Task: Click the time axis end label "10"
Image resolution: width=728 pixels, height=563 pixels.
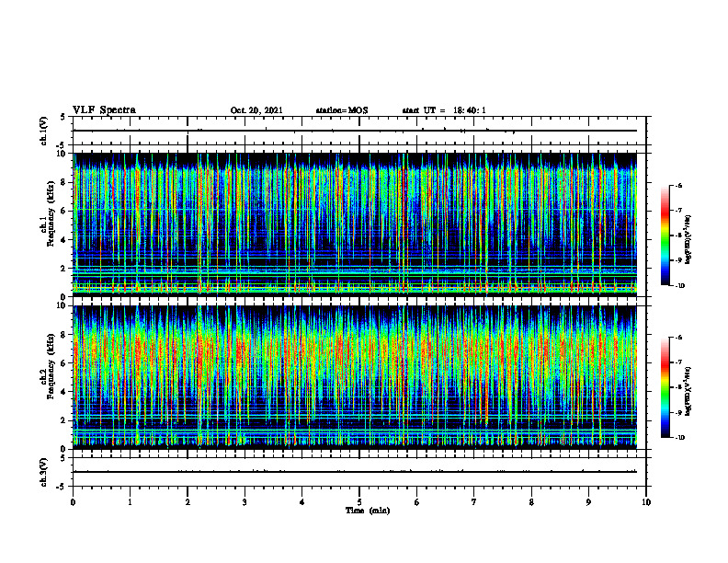Action: pyautogui.click(x=646, y=502)
